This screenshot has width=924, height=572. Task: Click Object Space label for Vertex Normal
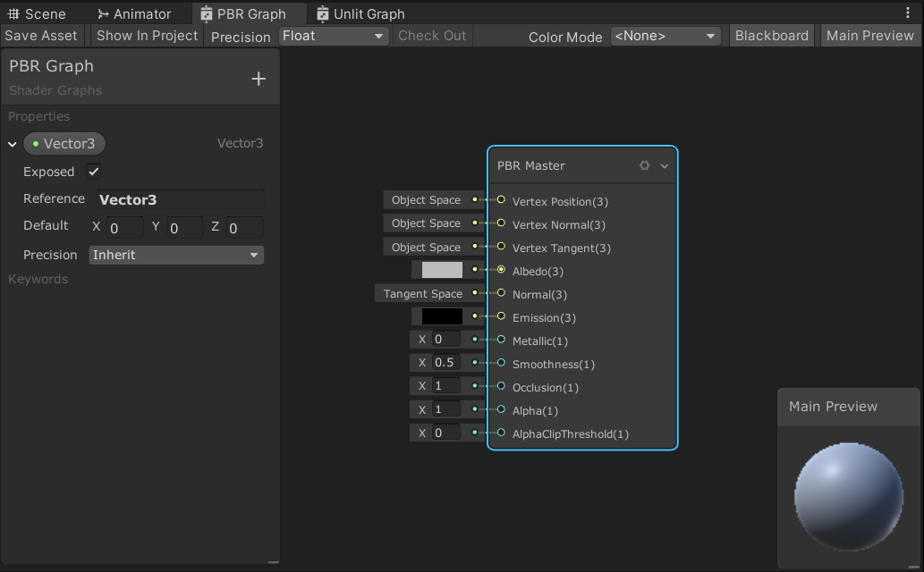pos(426,223)
